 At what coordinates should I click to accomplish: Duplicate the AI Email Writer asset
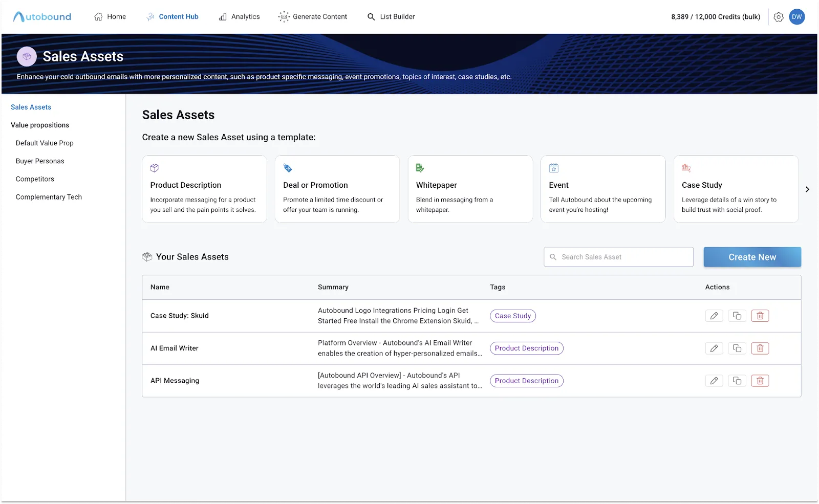tap(737, 348)
